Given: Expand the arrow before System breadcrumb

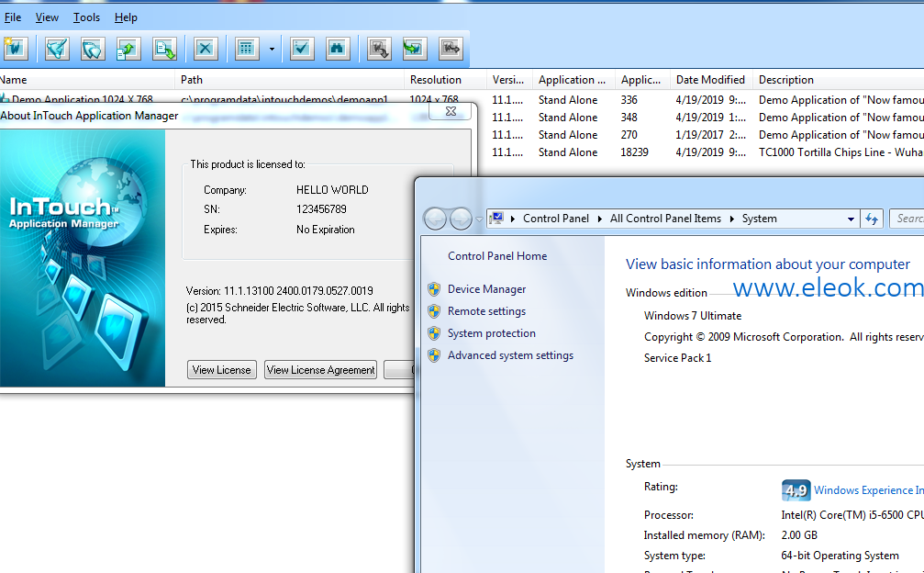Looking at the screenshot, I should pyautogui.click(x=732, y=219).
